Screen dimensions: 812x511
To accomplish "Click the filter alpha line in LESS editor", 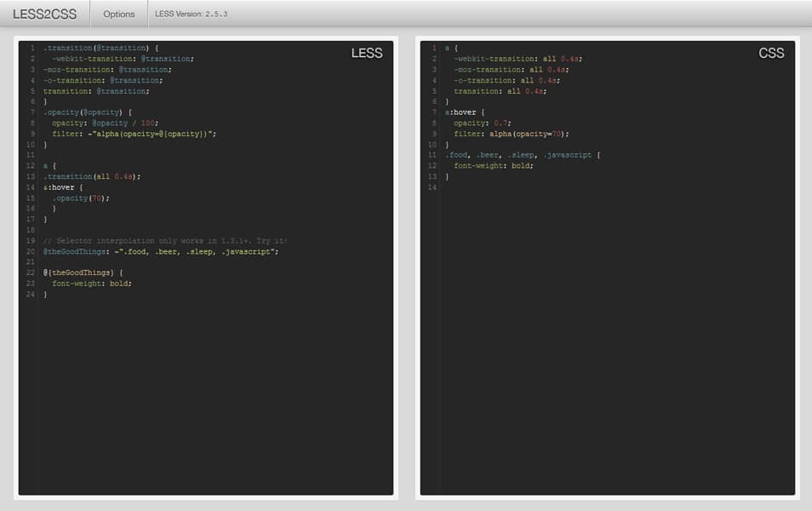I will pos(134,135).
